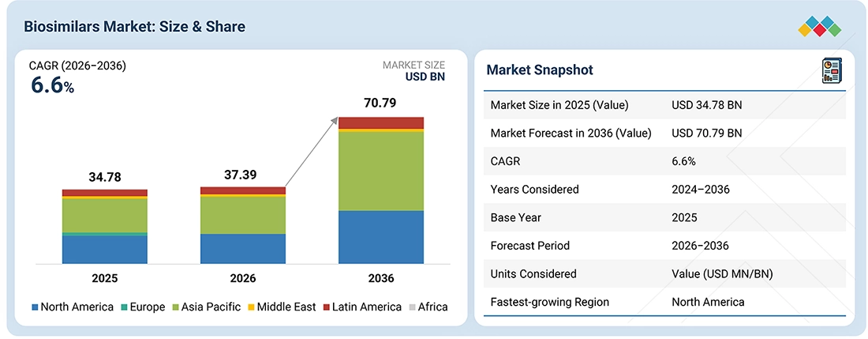Click the 34.78 value above 2025 bar
This screenshot has width=868, height=339.
click(105, 177)
